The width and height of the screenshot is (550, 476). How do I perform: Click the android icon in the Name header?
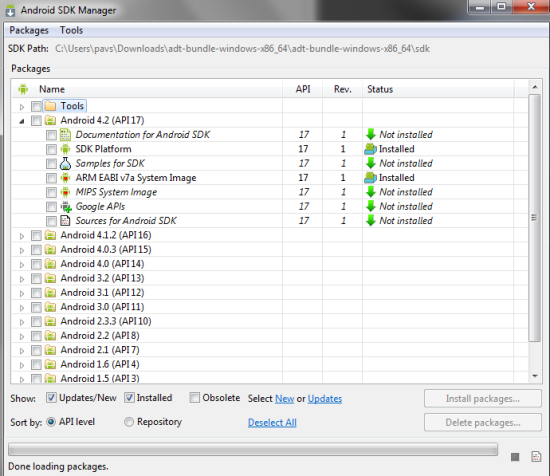[23, 89]
